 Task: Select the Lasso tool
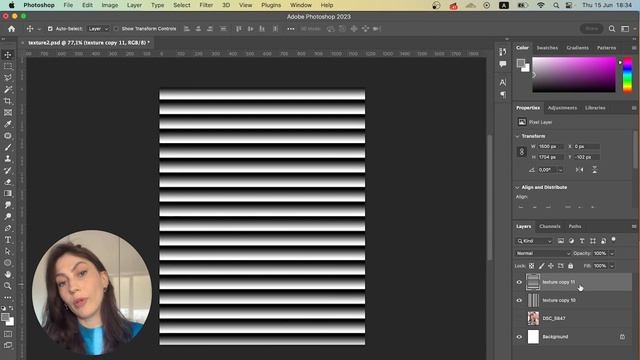[x=8, y=78]
